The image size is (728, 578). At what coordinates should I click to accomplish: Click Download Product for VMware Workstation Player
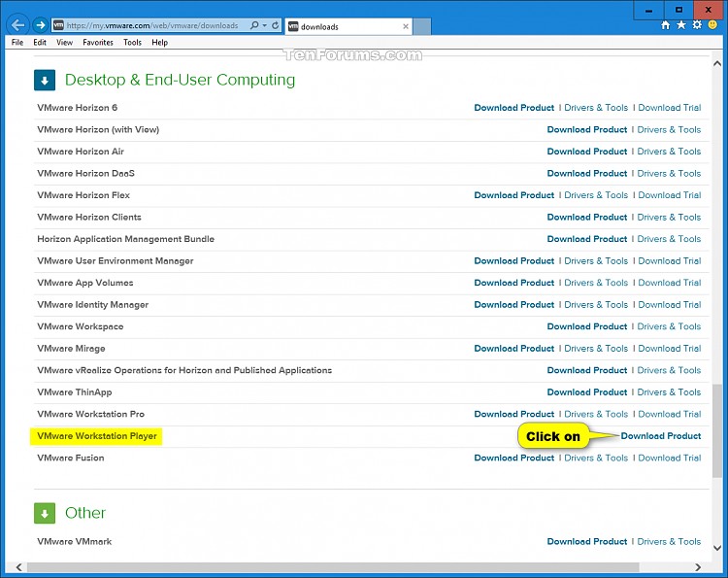coord(661,436)
